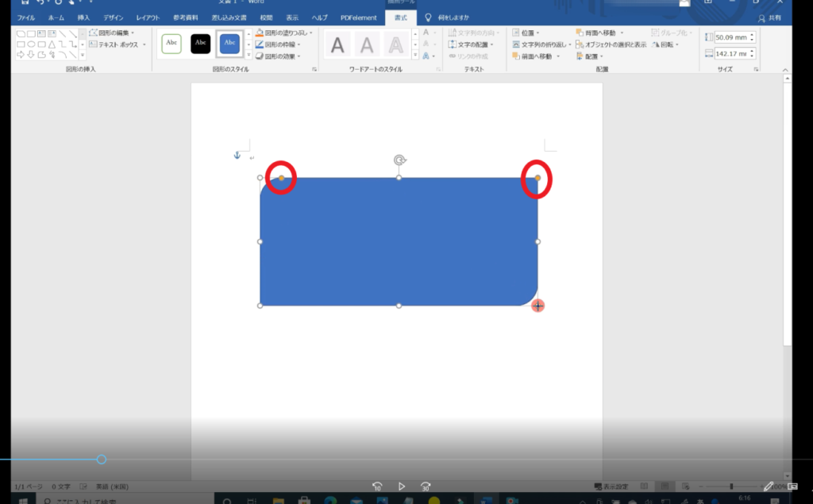
Task: Click the 回転 (Rotate) icon
Action: 656,45
